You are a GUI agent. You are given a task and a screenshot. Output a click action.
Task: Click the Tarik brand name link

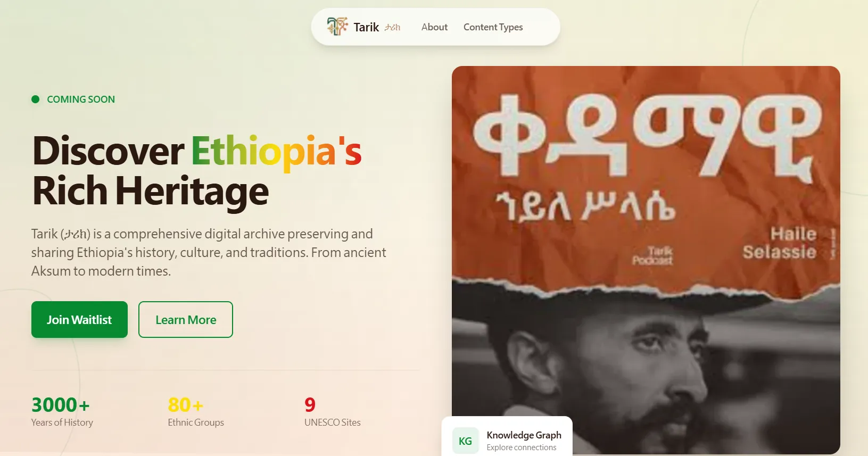click(x=366, y=27)
